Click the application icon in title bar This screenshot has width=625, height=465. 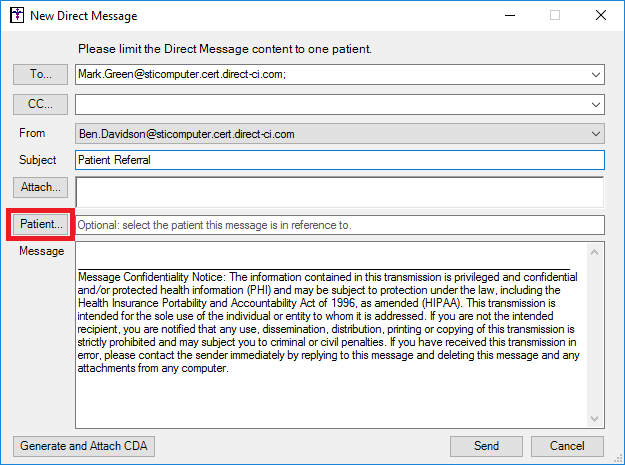[17, 16]
